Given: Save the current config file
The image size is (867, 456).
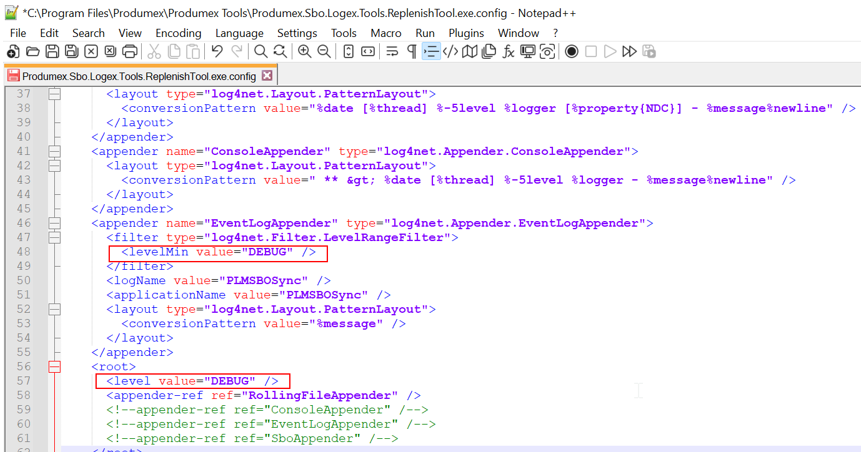Looking at the screenshot, I should (x=52, y=52).
